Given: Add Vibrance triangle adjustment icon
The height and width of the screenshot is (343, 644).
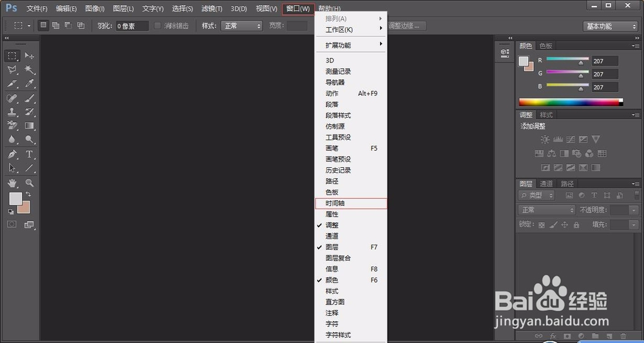Looking at the screenshot, I should (x=596, y=140).
